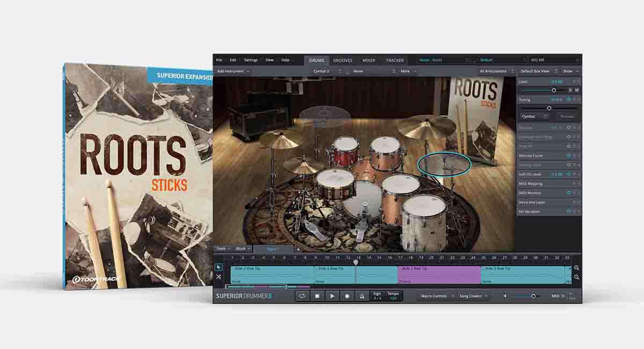Click the playhead marker at bar 13
This screenshot has height=349, width=644.
tap(355, 262)
